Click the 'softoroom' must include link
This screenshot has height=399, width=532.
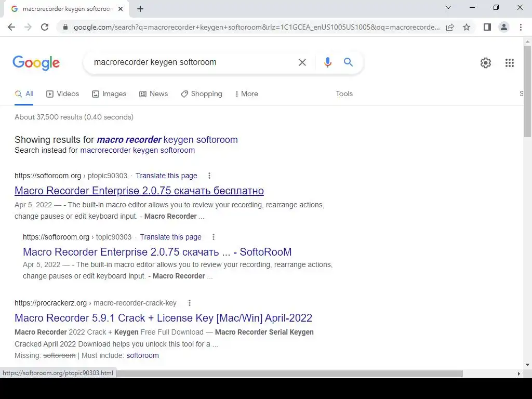click(142, 355)
